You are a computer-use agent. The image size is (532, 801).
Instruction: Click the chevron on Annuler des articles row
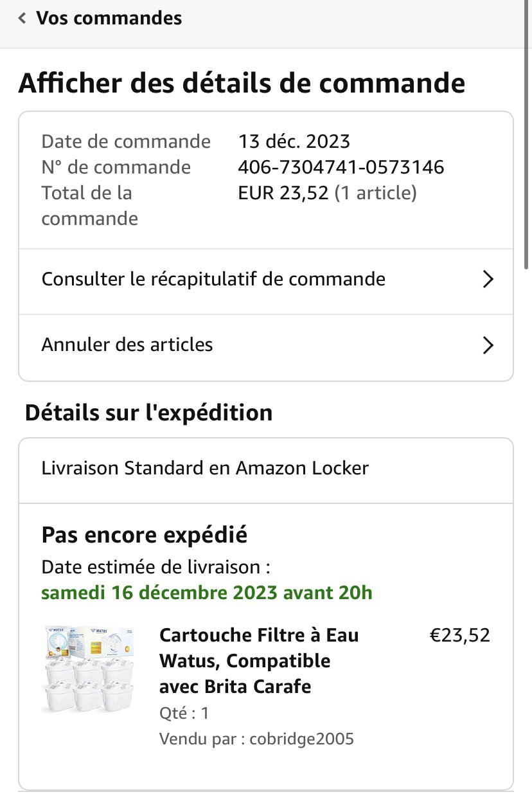(488, 345)
